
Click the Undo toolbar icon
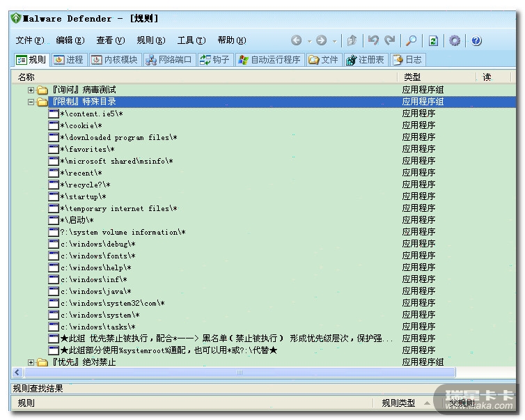coord(373,40)
